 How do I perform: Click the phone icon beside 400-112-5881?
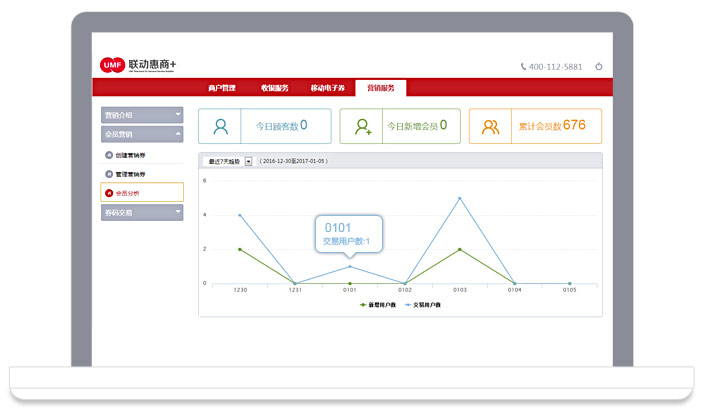(x=523, y=67)
